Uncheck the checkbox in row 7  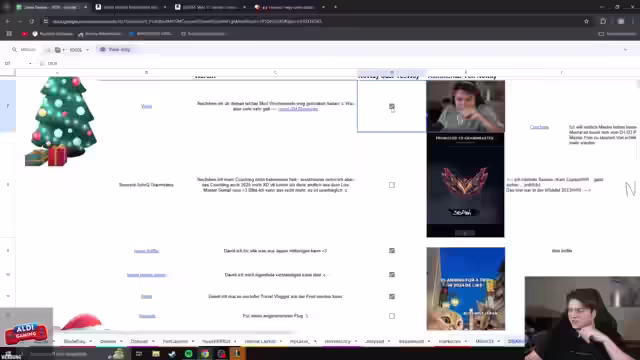tap(392, 106)
